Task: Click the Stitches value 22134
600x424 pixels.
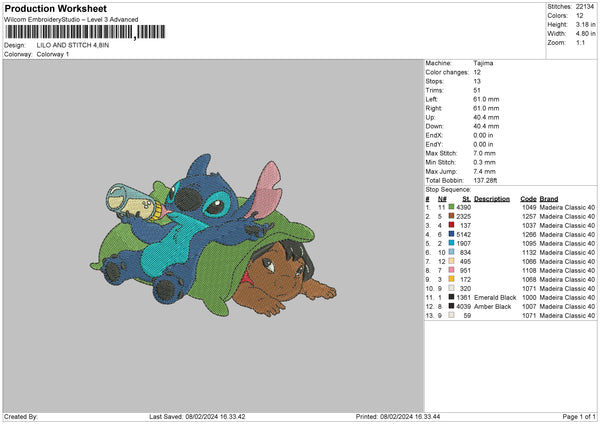Action: (585, 7)
